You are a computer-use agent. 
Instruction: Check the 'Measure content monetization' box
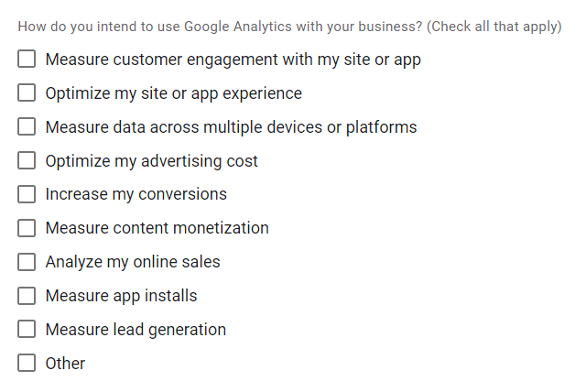pos(27,228)
